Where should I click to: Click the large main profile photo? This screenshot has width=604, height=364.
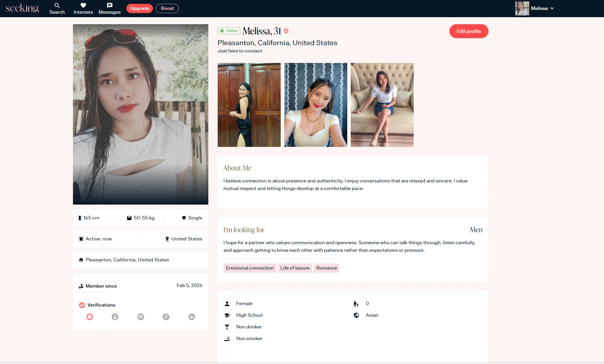[140, 114]
